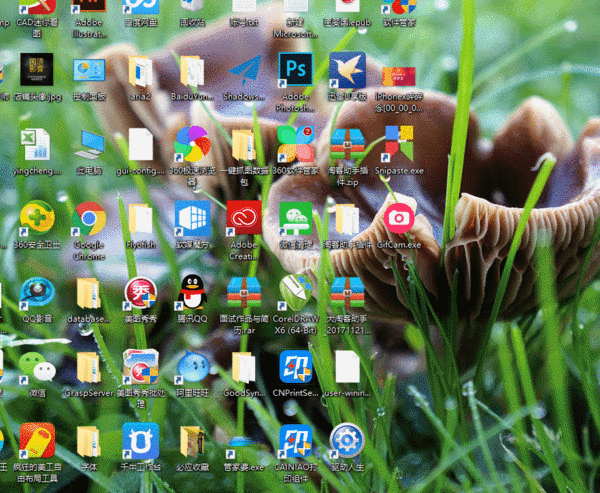Open the 淘客助手插件 folder beside GifCam.exe
Screen dimensions: 600x493
point(347,219)
